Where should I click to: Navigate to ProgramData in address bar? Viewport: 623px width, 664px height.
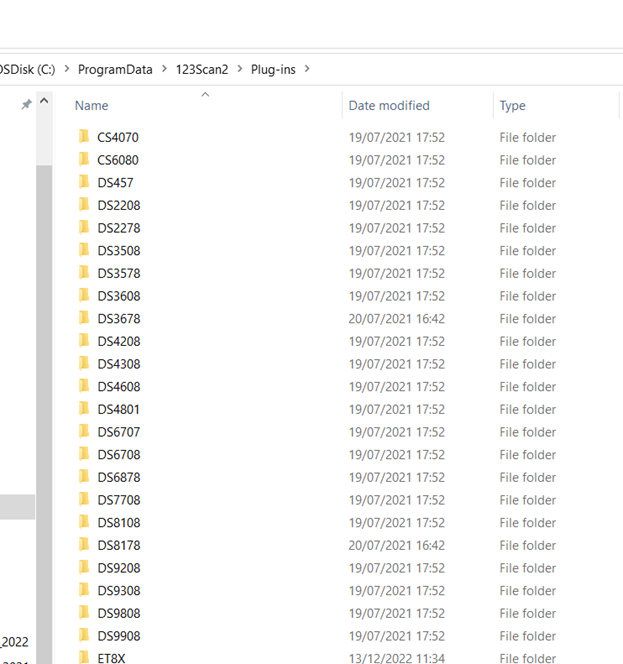pyautogui.click(x=115, y=69)
